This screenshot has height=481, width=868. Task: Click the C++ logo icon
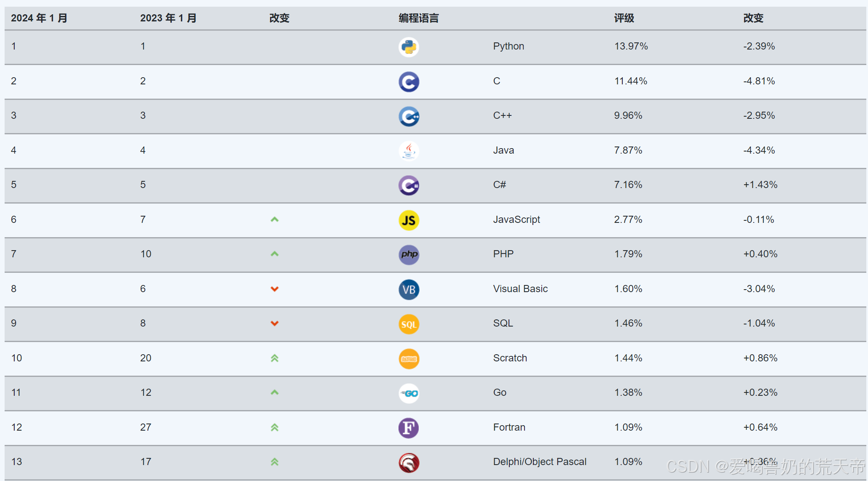point(409,116)
